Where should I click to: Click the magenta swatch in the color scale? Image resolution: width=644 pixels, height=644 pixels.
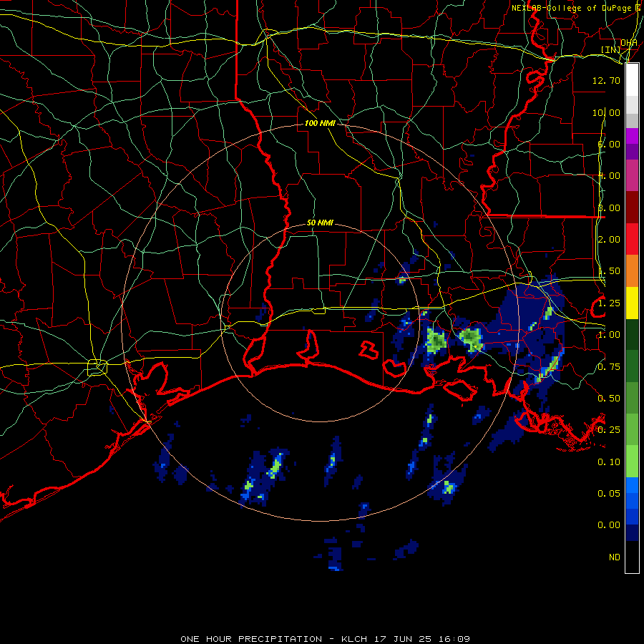pos(632,136)
